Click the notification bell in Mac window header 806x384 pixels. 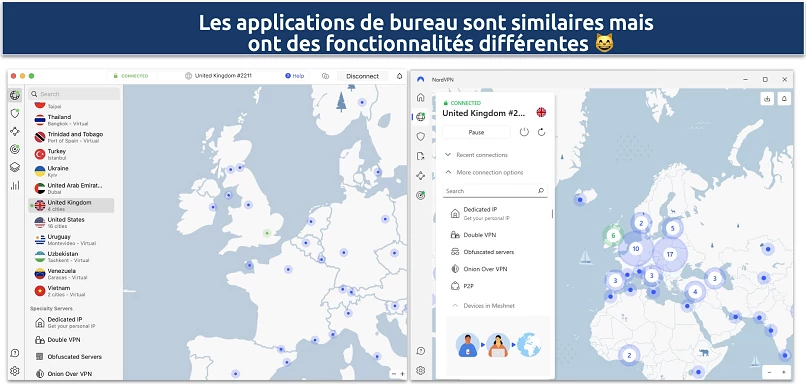tap(399, 76)
